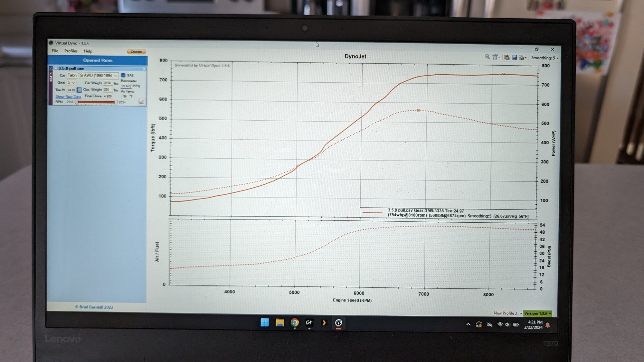Click the sync status tray icon

coord(479,324)
